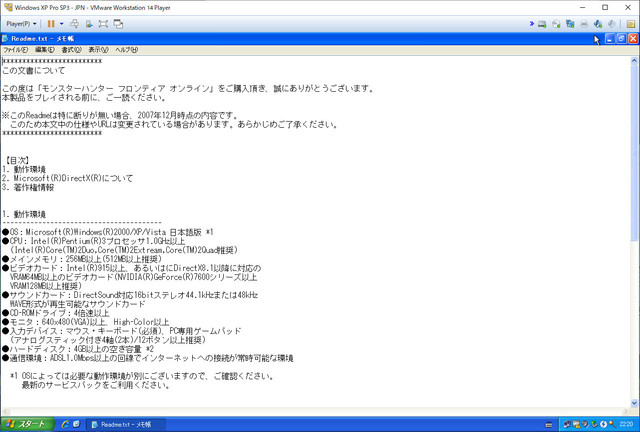Click the last system tray icon before the clock
This screenshot has height=432, width=640.
pyautogui.click(x=613, y=425)
